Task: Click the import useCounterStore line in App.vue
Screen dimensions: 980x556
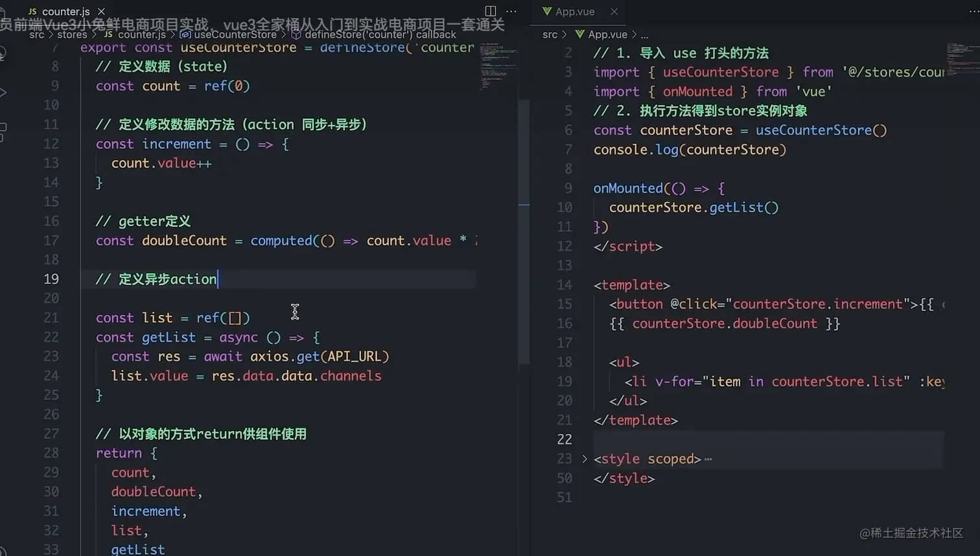Action: coord(769,72)
